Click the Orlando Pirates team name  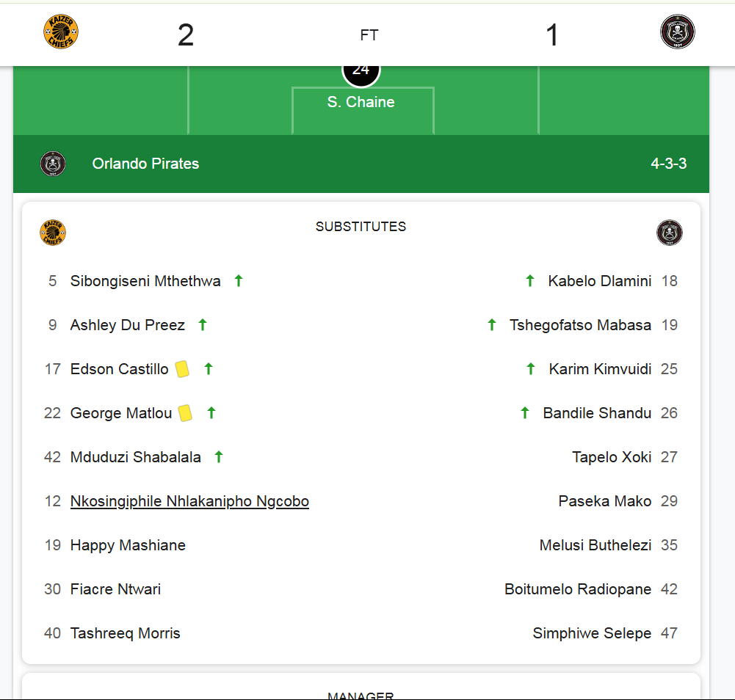click(x=145, y=164)
